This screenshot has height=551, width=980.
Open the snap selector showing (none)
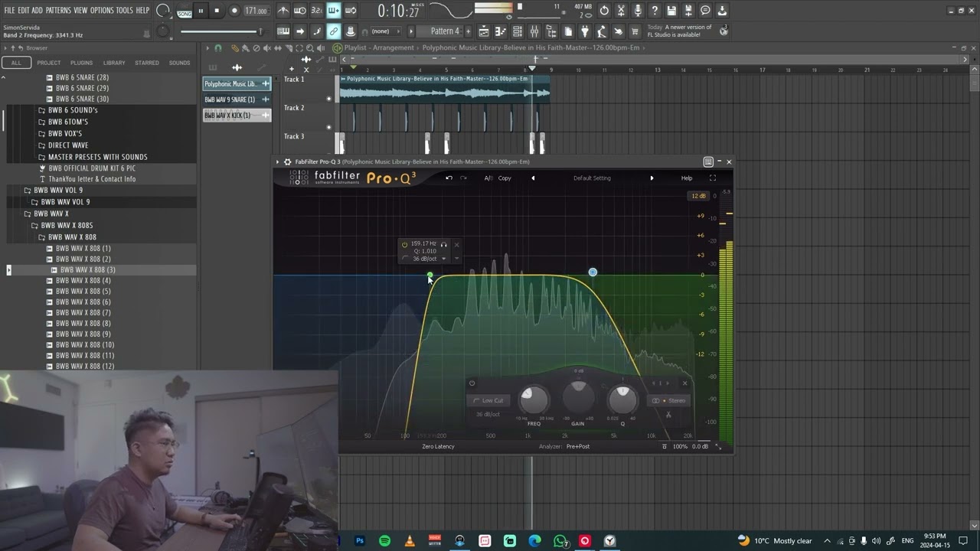coord(385,31)
